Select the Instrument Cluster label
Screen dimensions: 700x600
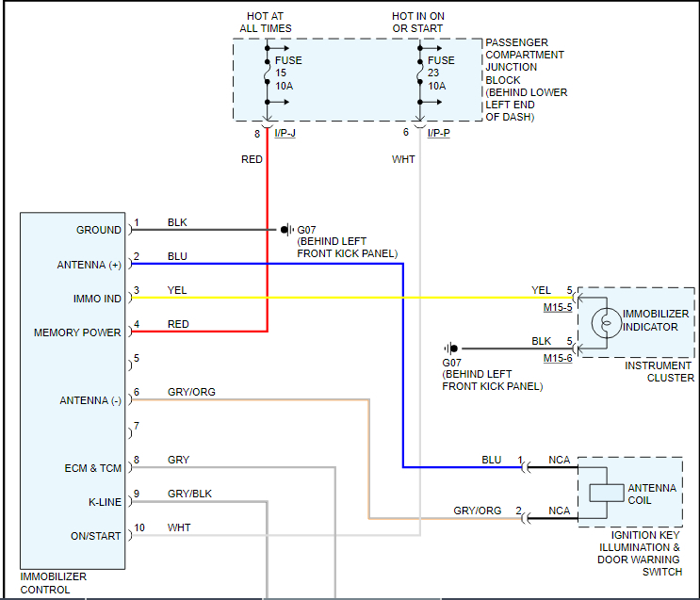pos(659,371)
